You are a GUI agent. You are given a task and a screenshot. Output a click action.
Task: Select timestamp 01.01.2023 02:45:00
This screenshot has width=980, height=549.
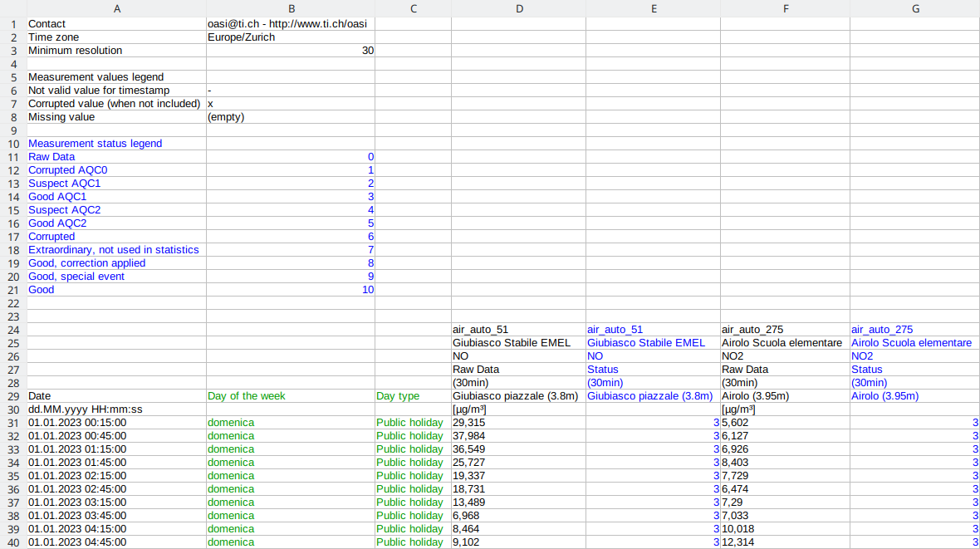click(116, 489)
